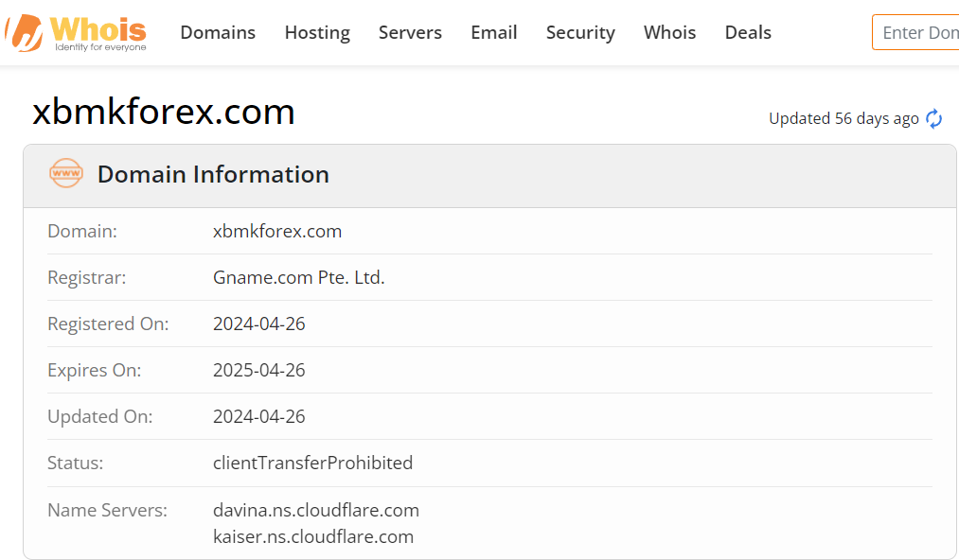Refresh the Whois record using the refresh icon

pos(933,118)
